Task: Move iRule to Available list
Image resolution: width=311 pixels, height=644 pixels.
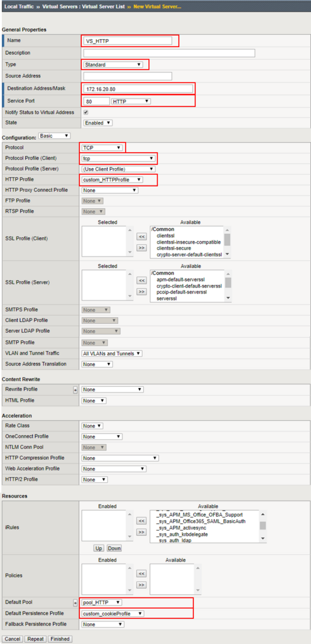Action: click(141, 532)
